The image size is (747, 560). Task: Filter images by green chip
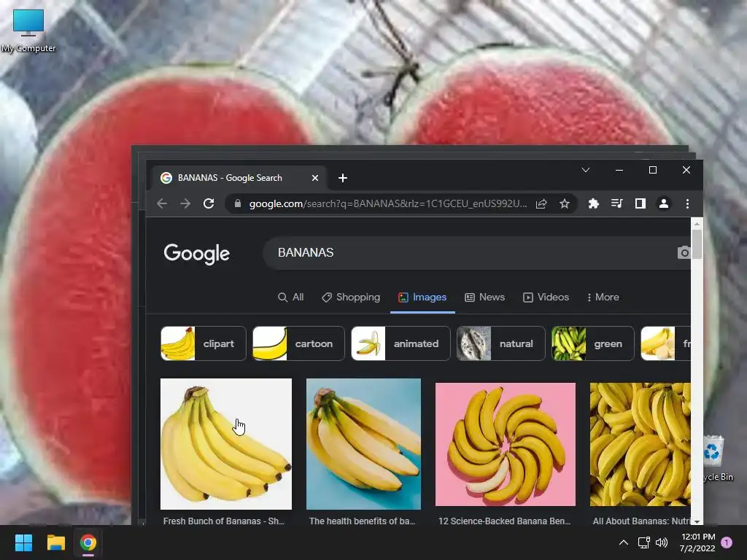point(592,343)
